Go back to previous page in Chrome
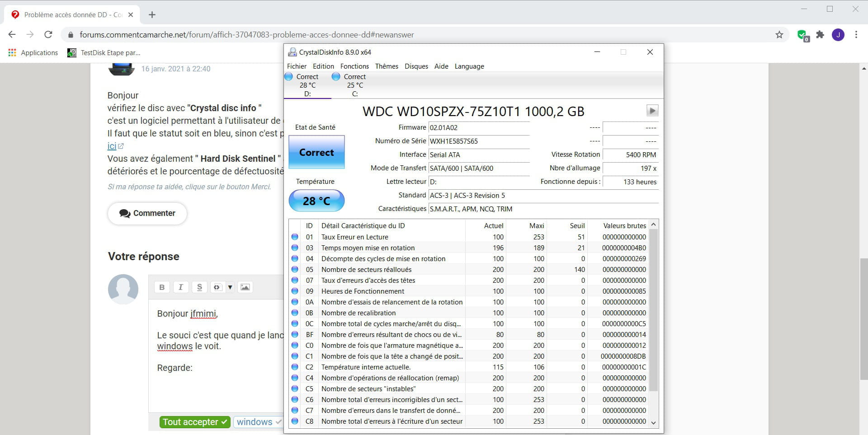 click(x=12, y=35)
